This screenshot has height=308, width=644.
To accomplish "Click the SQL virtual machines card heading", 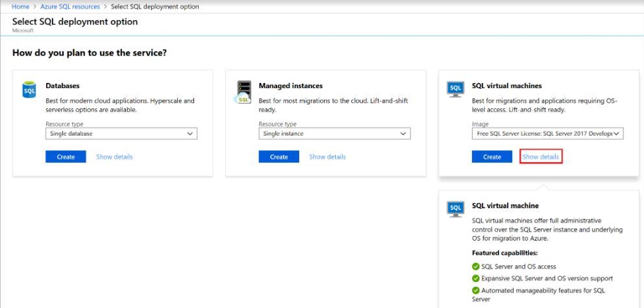I will (507, 86).
